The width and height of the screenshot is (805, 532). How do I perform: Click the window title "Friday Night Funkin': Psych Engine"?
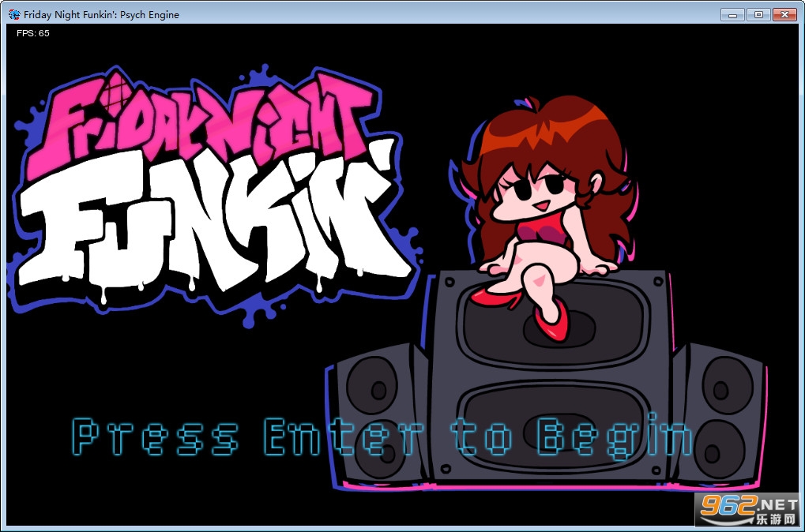coord(101,14)
